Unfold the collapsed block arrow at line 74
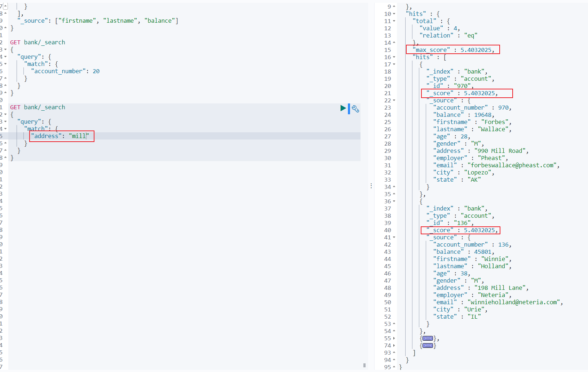This screenshot has height=372, width=588. point(394,345)
